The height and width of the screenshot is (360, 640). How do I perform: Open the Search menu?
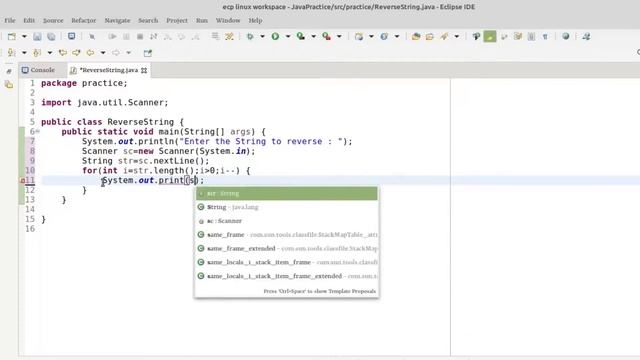[148, 20]
